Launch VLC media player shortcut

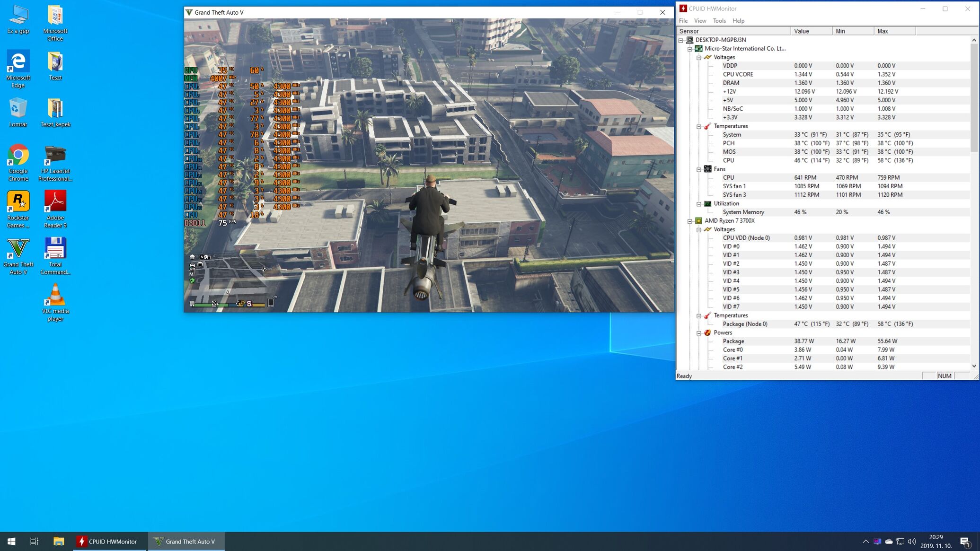[55, 303]
